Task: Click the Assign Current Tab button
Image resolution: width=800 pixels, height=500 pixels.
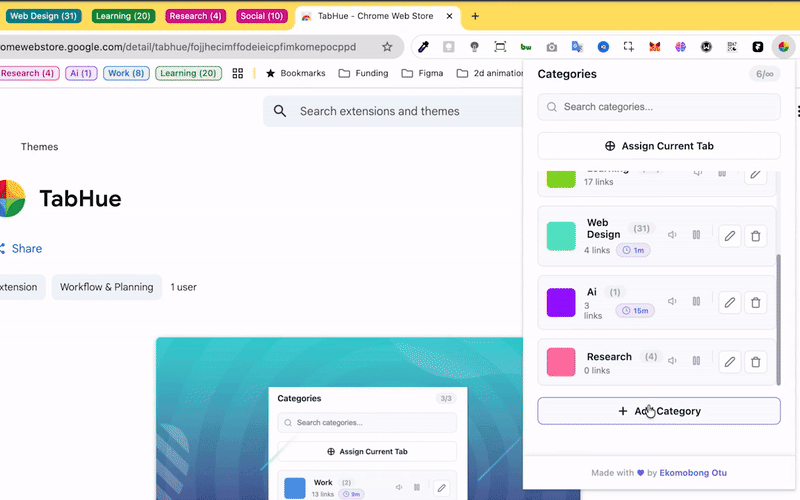Action: click(x=659, y=146)
